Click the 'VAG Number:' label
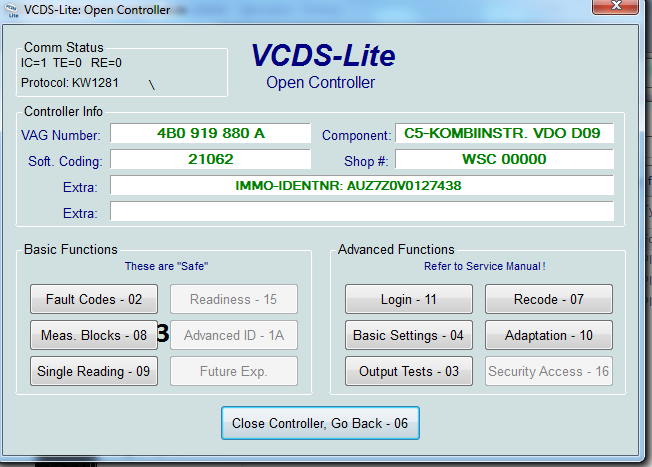Viewport: 652px width, 467px height. [x=61, y=135]
